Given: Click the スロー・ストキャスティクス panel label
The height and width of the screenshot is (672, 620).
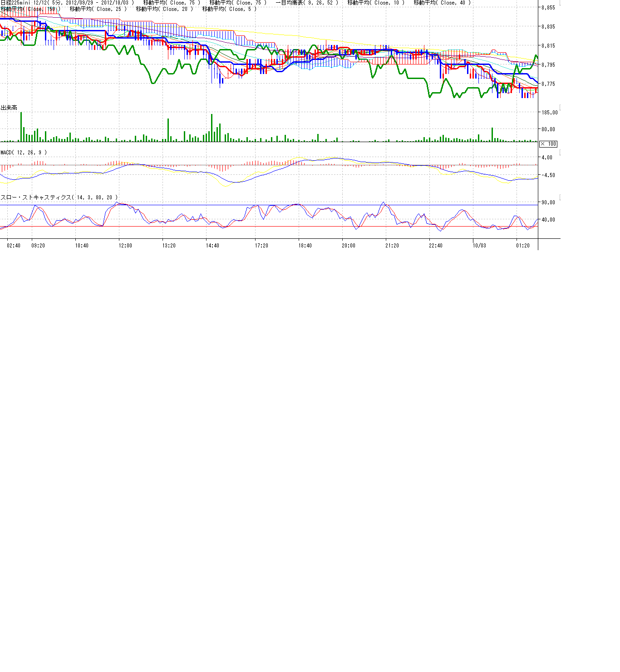Looking at the screenshot, I should (59, 198).
